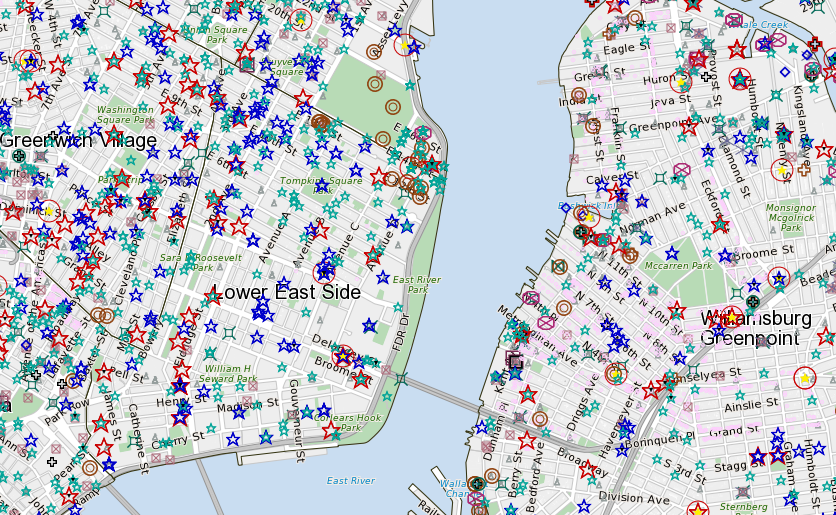The height and width of the screenshot is (515, 836).
Task: Select the yellow star marker on Delancey St
Action: point(344,356)
